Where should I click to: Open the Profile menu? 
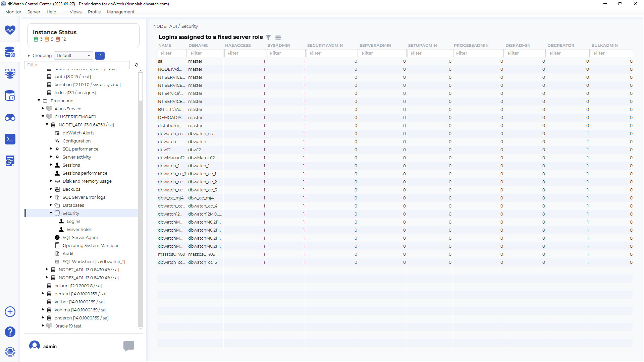[x=94, y=12]
